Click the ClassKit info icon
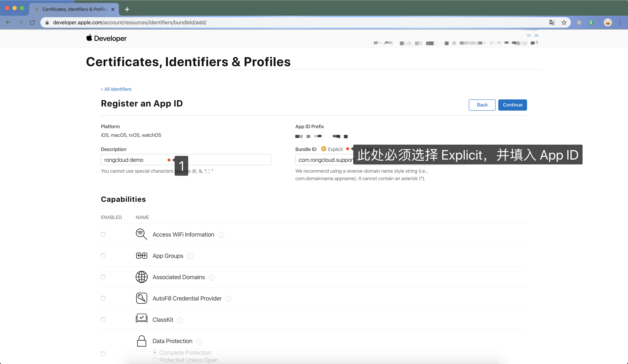628x364 pixels. (x=180, y=320)
